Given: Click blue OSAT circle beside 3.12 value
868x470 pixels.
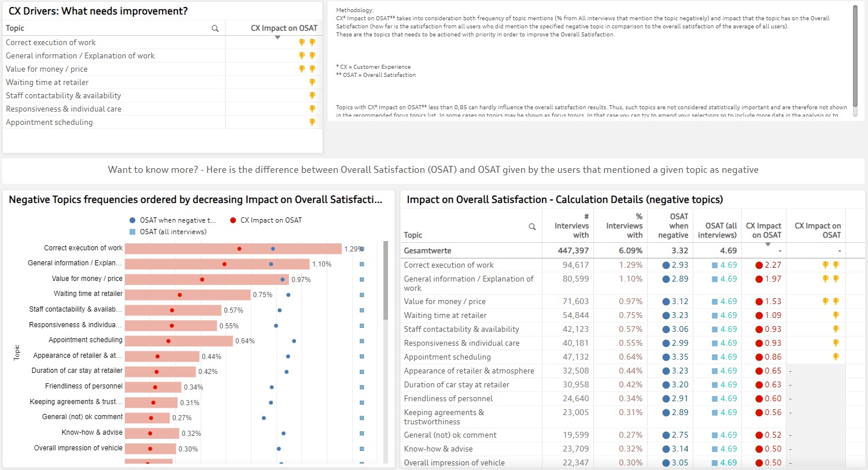Looking at the screenshot, I should 666,302.
